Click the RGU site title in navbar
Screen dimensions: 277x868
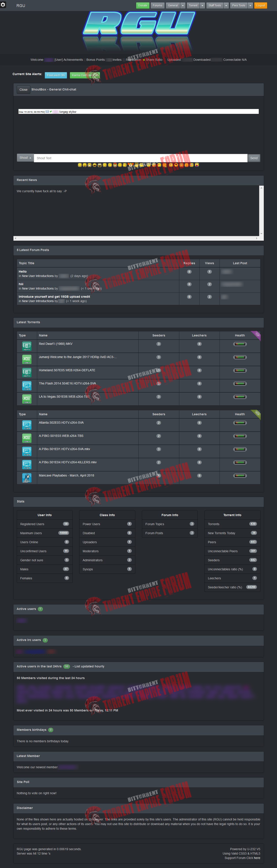(x=20, y=5)
